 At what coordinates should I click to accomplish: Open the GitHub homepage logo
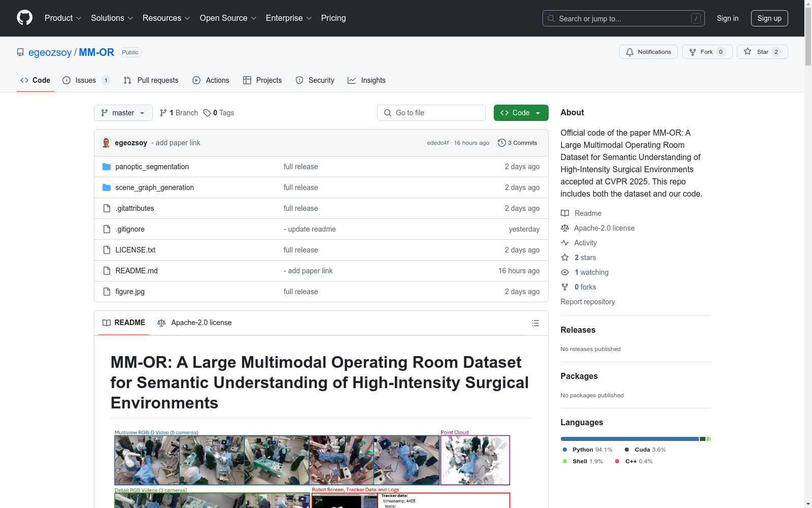(x=24, y=18)
